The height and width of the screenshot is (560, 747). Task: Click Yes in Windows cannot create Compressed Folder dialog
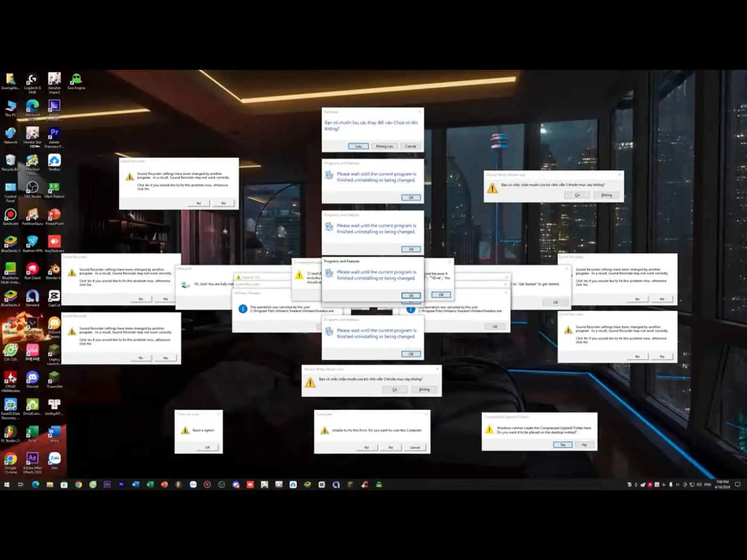click(562, 445)
